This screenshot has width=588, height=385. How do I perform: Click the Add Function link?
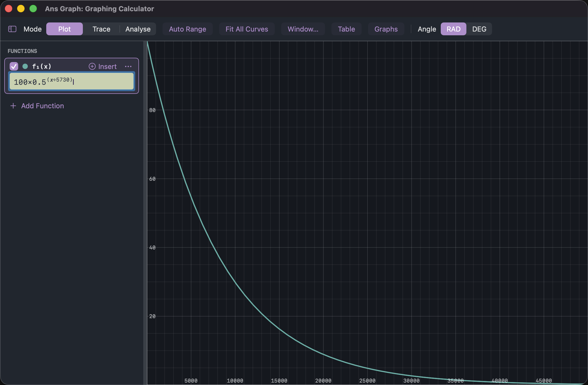click(42, 106)
